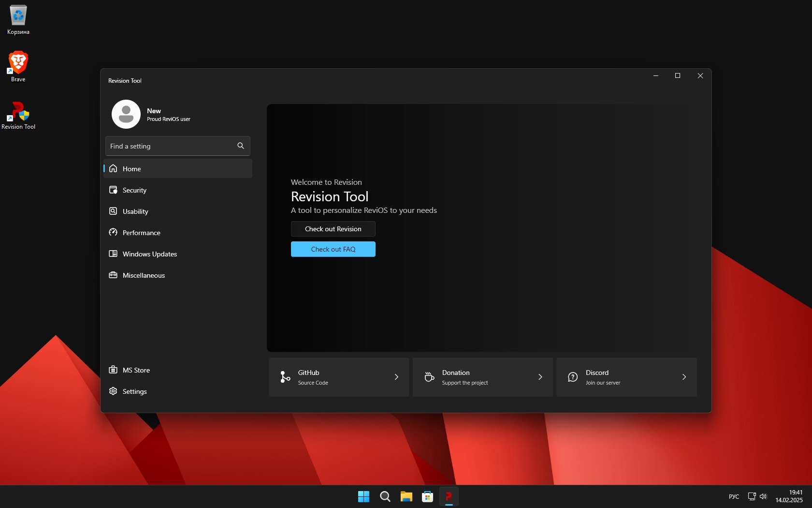Screen dimensions: 812x508
Task: Switch to the Windows Updates page
Action: (149, 254)
